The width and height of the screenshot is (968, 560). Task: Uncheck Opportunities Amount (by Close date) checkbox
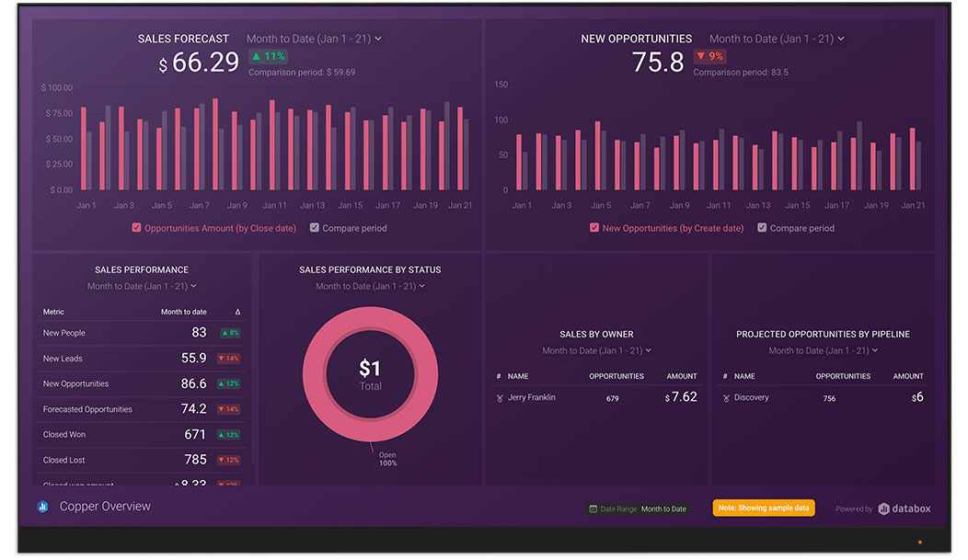point(137,228)
